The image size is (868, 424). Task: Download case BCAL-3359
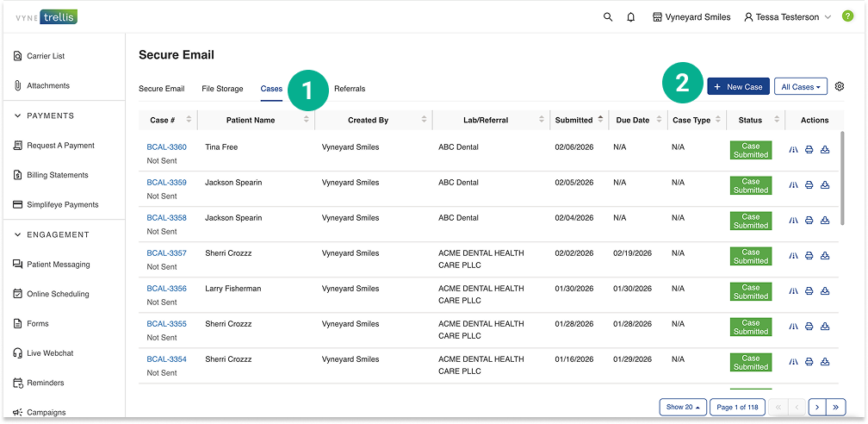point(825,185)
